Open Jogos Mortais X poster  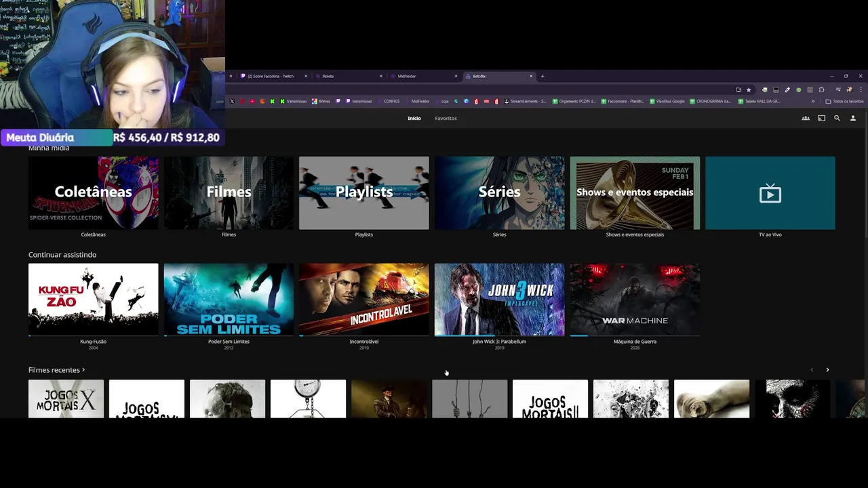pyautogui.click(x=66, y=399)
